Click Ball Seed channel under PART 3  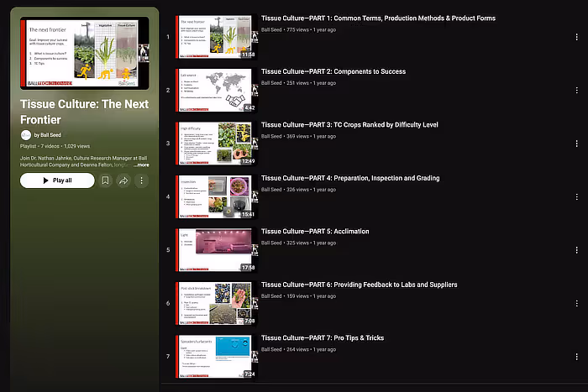[x=271, y=137]
